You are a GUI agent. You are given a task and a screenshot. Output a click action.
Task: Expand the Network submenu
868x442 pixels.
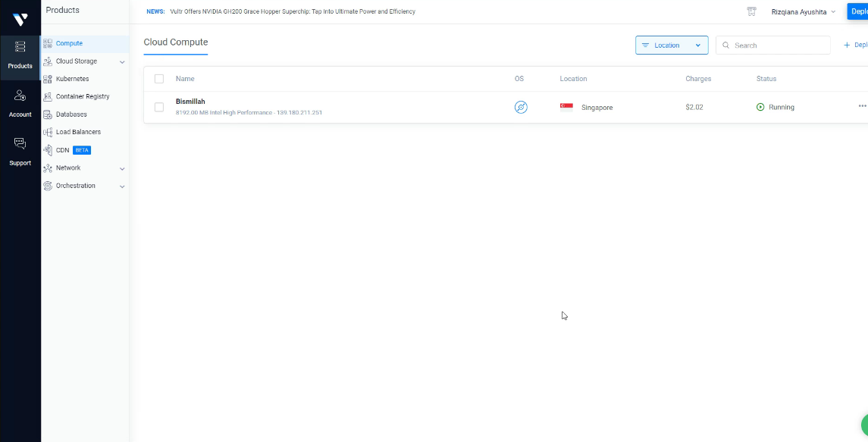(x=122, y=168)
